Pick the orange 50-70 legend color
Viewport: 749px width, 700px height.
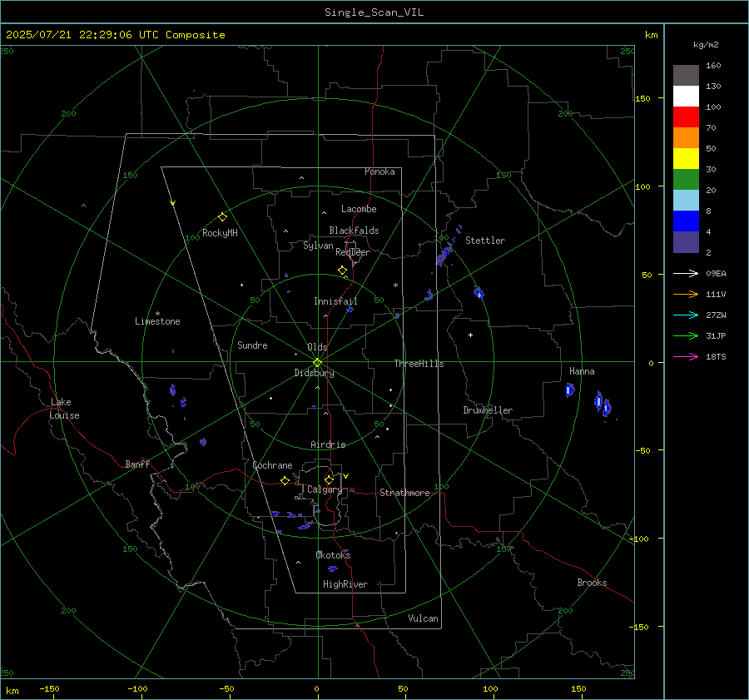click(686, 138)
